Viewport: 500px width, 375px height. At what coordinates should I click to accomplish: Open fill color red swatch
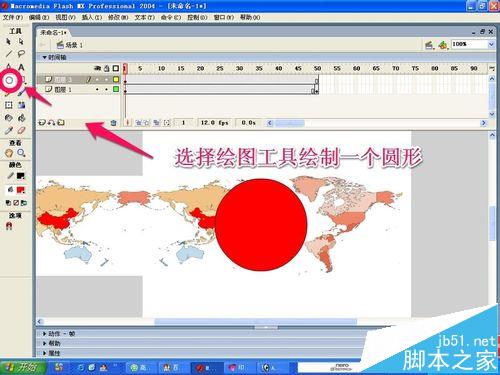click(21, 190)
